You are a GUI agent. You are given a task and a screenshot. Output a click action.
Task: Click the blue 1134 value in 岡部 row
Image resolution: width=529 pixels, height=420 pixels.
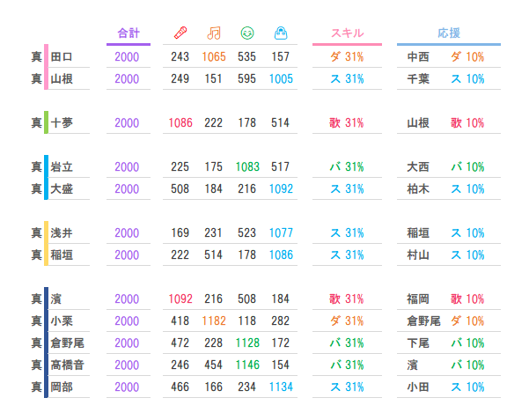(281, 387)
